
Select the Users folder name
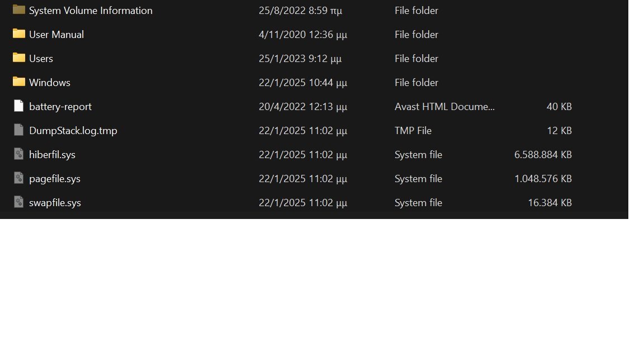[41, 59]
